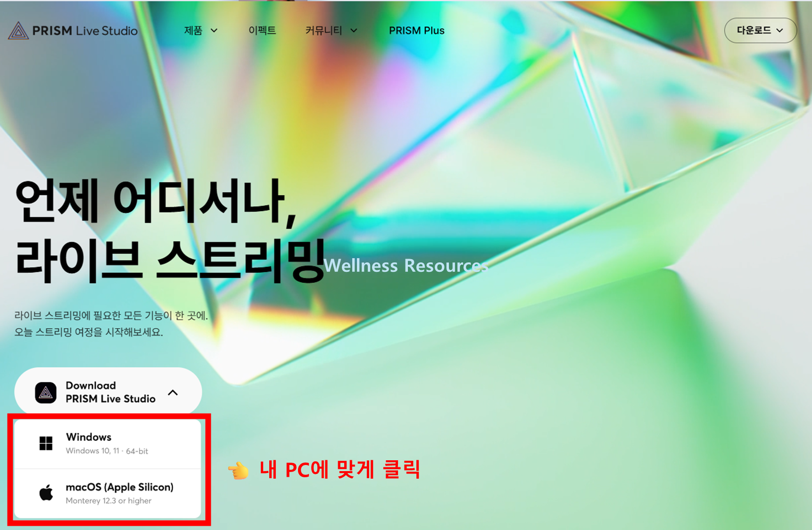This screenshot has height=530, width=812.
Task: Open the PRISM Plus page
Action: [417, 31]
